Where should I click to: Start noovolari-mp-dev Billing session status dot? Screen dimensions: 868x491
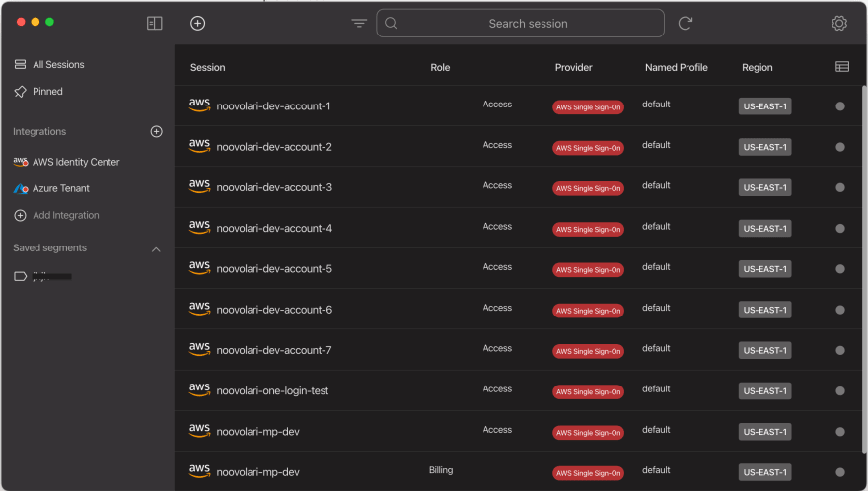(x=839, y=472)
